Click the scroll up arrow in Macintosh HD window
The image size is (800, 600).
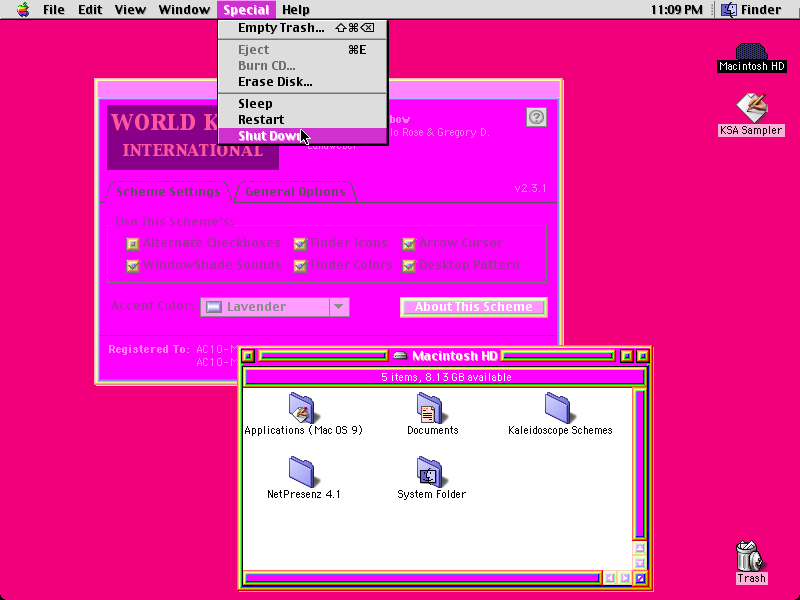[x=640, y=548]
